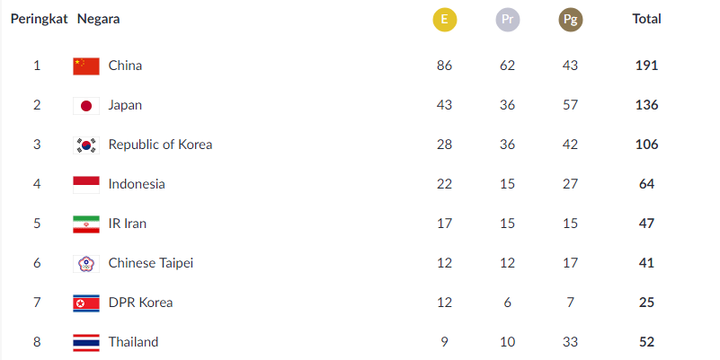Open the Chinese Taipei name link

pyautogui.click(x=151, y=263)
